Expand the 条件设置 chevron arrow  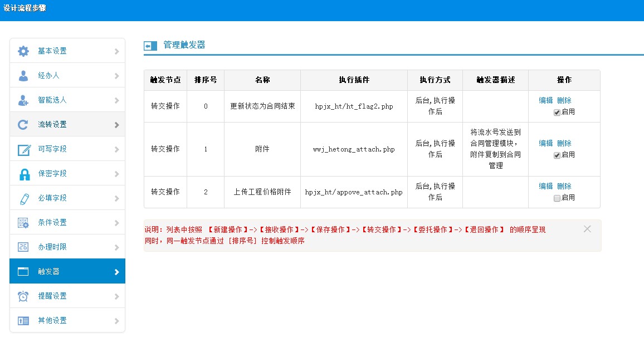click(x=116, y=223)
